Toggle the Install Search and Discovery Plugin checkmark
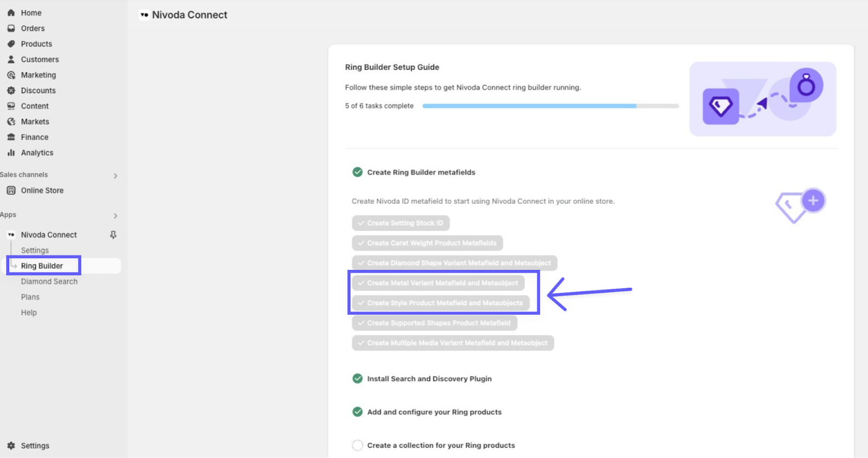This screenshot has height=458, width=868. click(x=358, y=378)
